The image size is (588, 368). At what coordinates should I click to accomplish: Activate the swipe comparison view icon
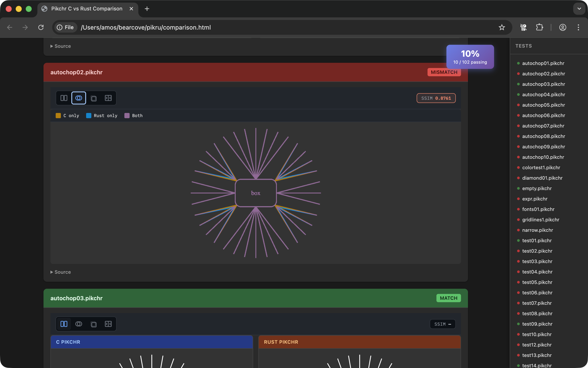click(108, 98)
